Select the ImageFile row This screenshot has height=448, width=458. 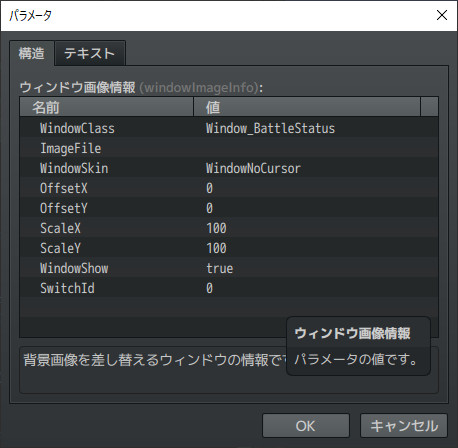(x=229, y=148)
